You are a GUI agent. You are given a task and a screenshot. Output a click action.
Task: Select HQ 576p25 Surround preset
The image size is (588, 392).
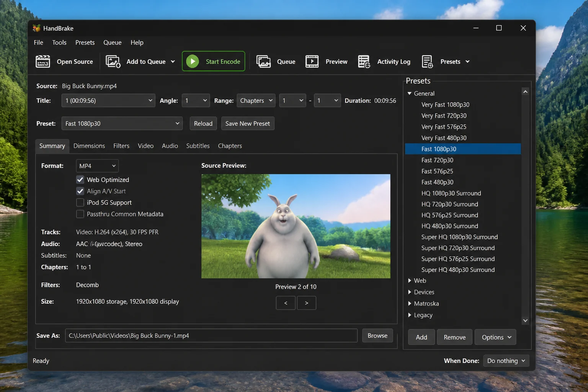[x=463, y=215]
